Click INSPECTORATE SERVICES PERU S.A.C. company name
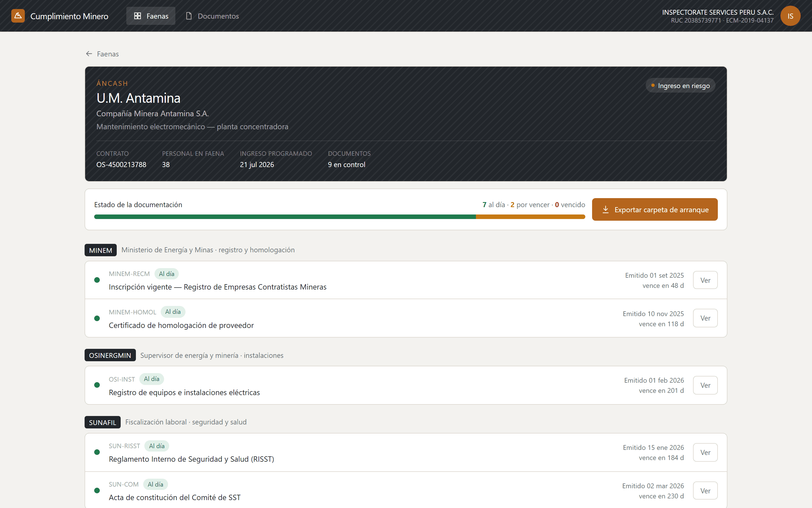This screenshot has width=812, height=508. (x=718, y=12)
